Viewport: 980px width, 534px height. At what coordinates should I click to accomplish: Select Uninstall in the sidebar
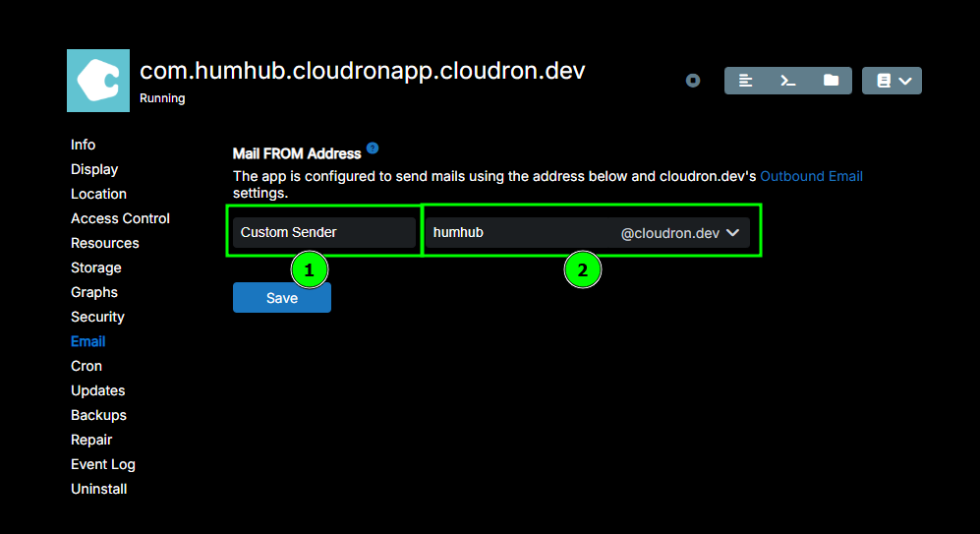pyautogui.click(x=98, y=489)
